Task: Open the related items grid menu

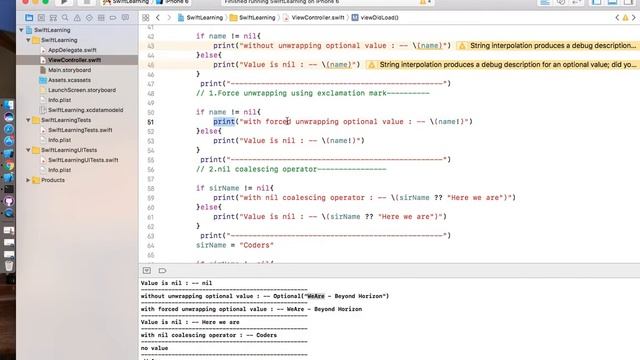Action: pos(146,18)
